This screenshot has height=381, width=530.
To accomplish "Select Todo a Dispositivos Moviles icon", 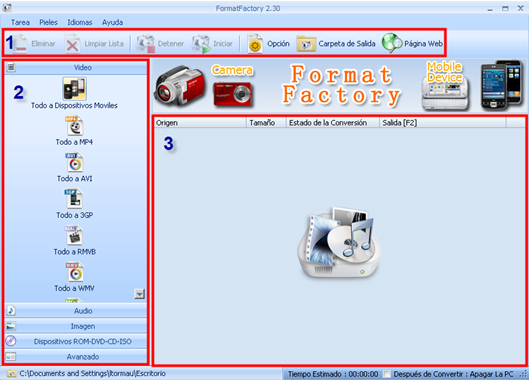I will [x=74, y=89].
